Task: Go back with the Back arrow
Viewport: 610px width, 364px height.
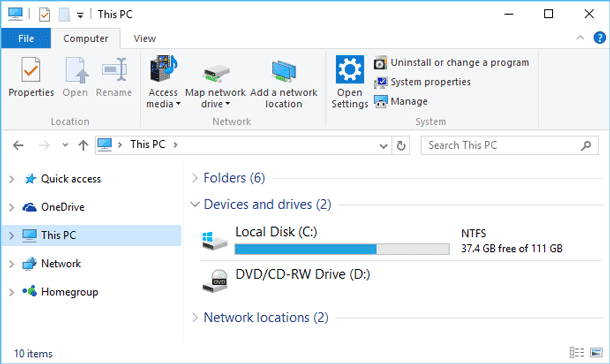Action: click(x=18, y=145)
